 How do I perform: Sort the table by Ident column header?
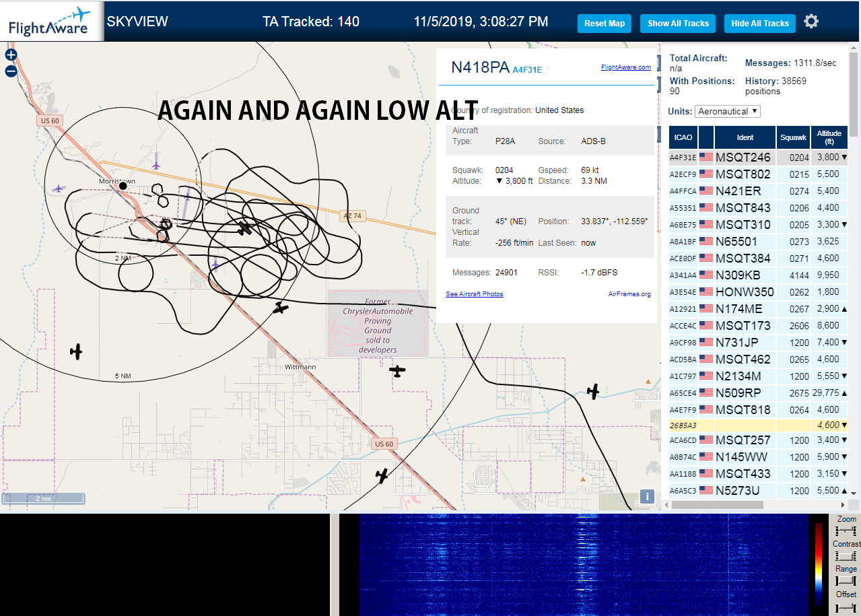[x=745, y=137]
